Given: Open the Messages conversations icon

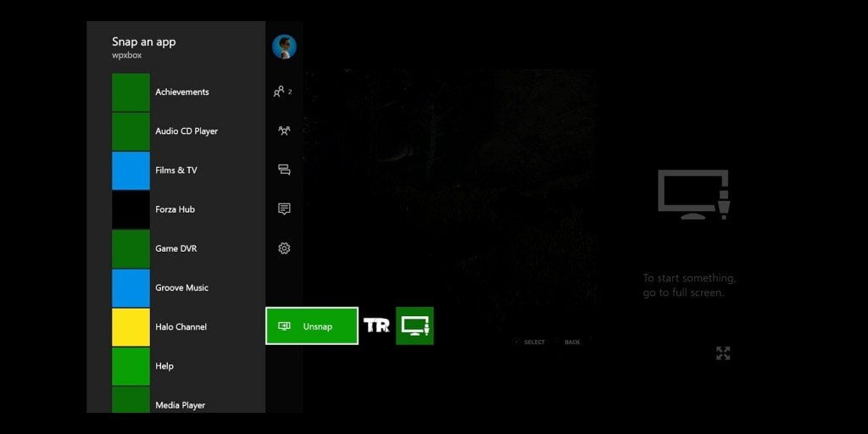Looking at the screenshot, I should tap(284, 170).
